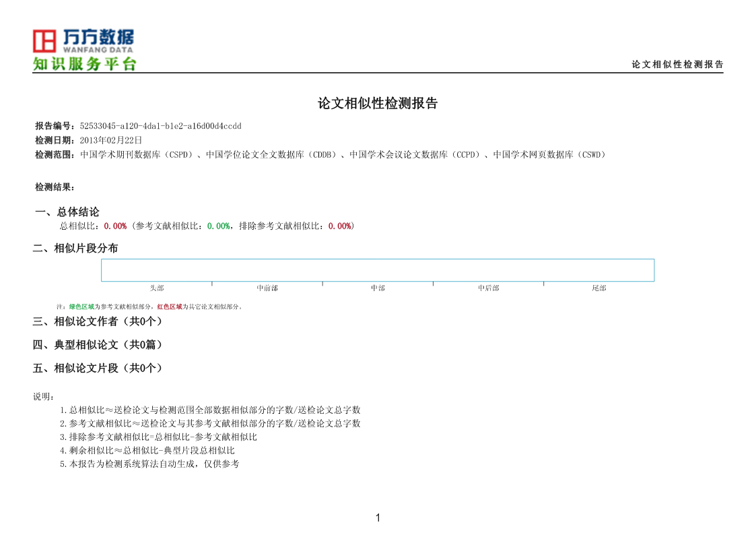Click 中国学术网页数据库（CSWD）

(549, 155)
